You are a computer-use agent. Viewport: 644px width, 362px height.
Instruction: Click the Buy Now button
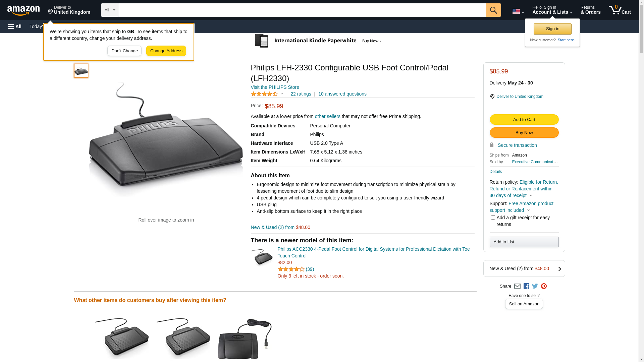coord(524,133)
